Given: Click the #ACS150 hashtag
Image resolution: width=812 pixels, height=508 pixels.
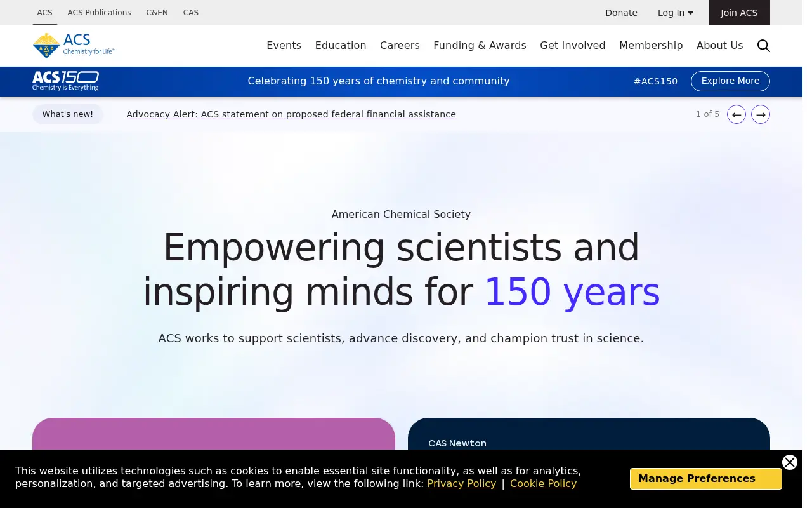Looking at the screenshot, I should click(x=655, y=81).
